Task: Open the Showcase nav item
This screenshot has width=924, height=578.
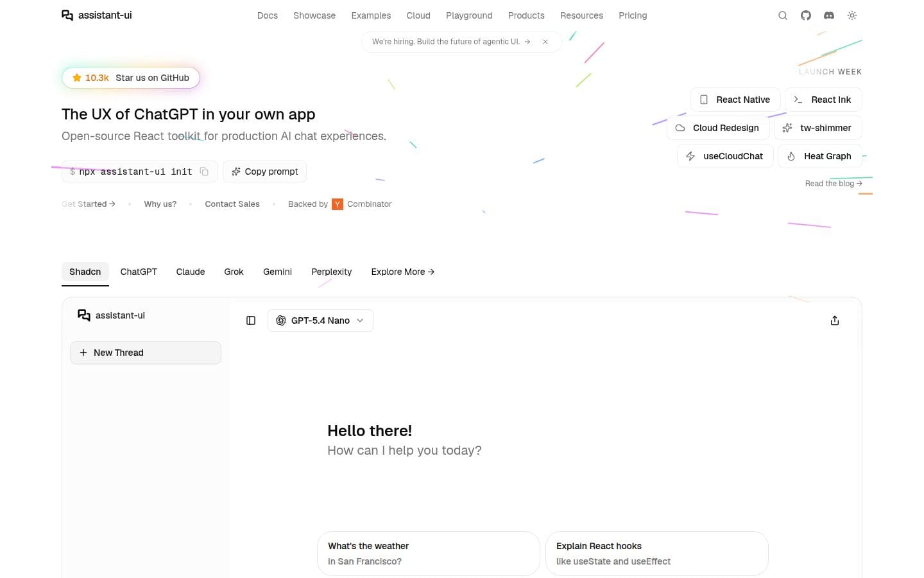Action: point(314,15)
